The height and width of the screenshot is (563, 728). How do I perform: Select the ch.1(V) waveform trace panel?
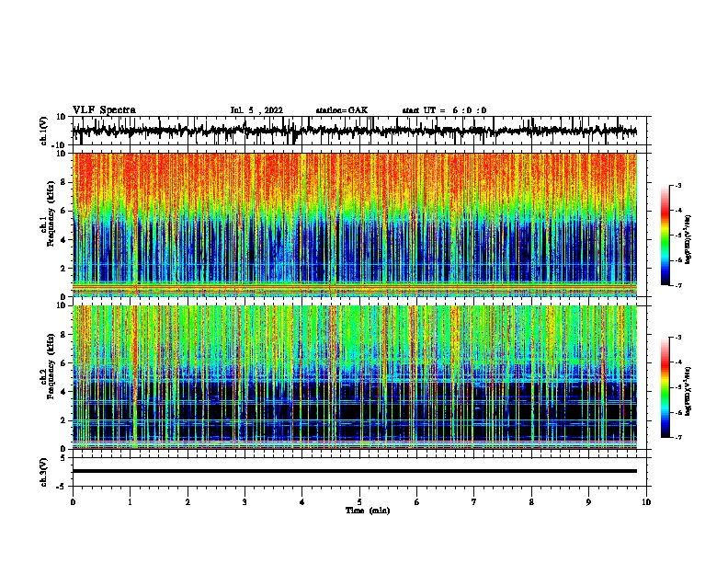coord(359,131)
